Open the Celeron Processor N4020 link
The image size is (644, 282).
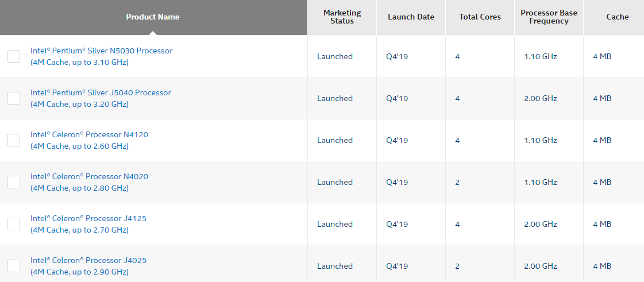click(x=89, y=176)
